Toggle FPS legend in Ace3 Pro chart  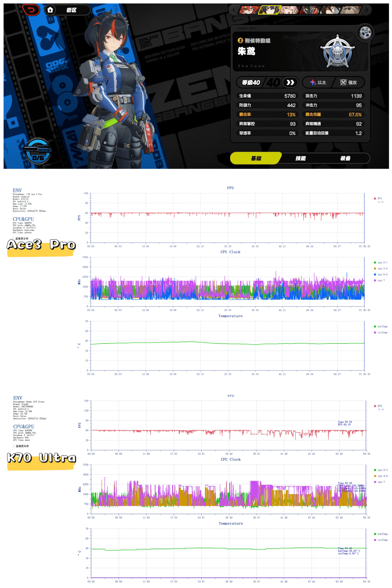[x=378, y=198]
